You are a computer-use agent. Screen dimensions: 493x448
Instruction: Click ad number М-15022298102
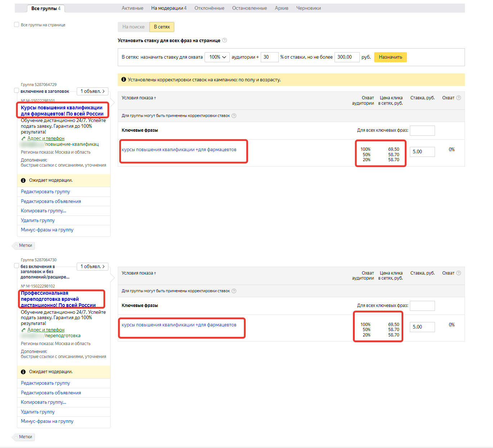click(x=38, y=286)
